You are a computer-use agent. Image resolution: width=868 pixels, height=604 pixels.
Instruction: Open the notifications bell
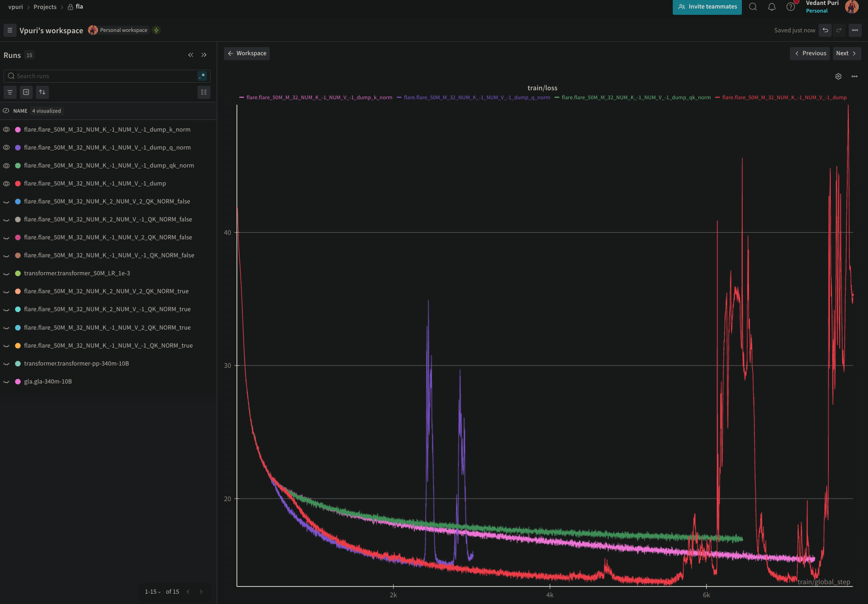[x=772, y=7]
